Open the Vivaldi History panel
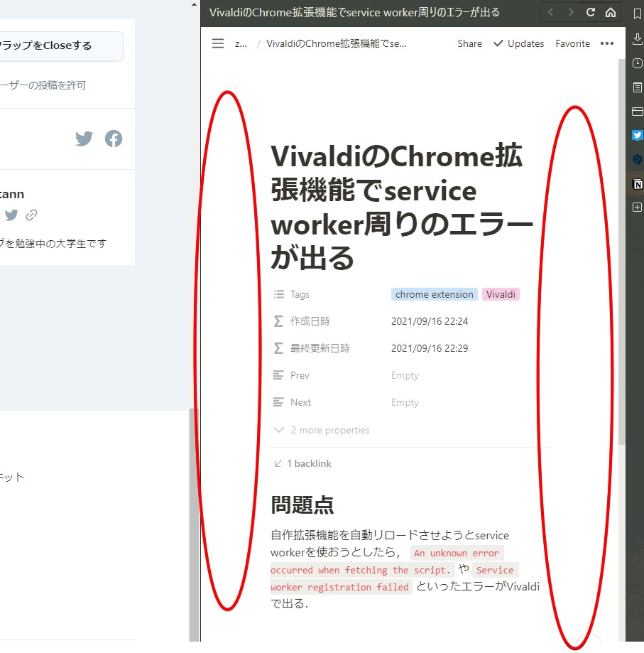Screen dimensions: 644x653 638,63
